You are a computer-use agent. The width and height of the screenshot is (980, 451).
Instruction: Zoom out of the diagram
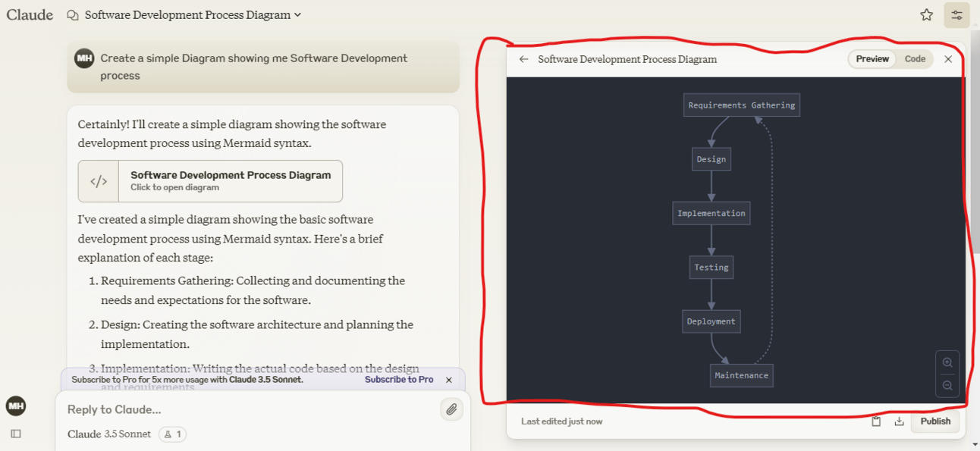pyautogui.click(x=947, y=386)
